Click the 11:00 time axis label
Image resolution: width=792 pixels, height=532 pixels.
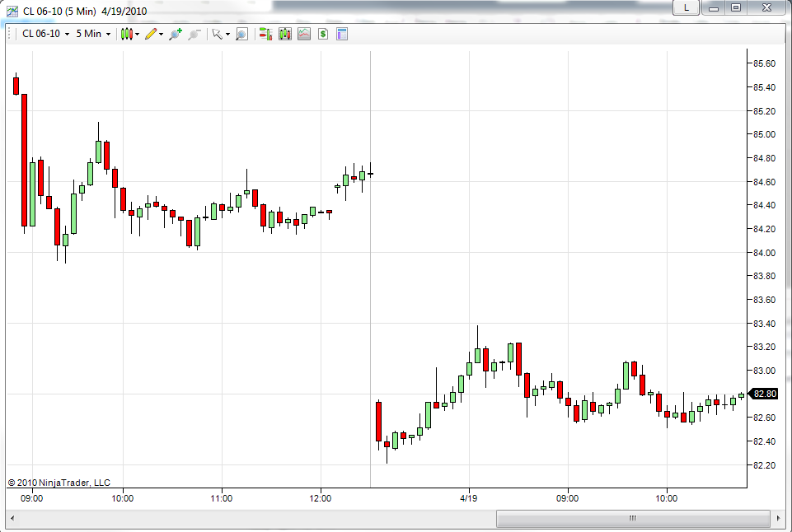(221, 498)
